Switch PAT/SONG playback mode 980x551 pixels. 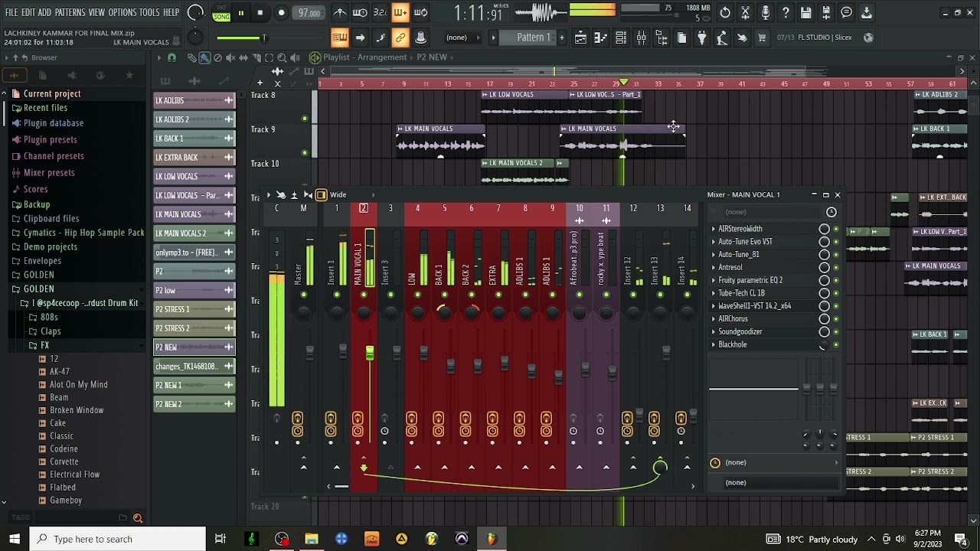(221, 13)
